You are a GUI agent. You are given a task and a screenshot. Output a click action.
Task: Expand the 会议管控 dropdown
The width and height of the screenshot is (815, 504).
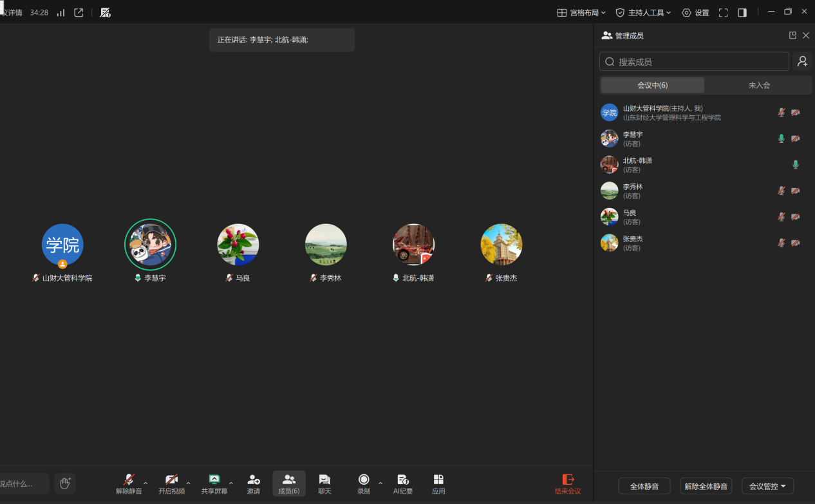coord(767,486)
